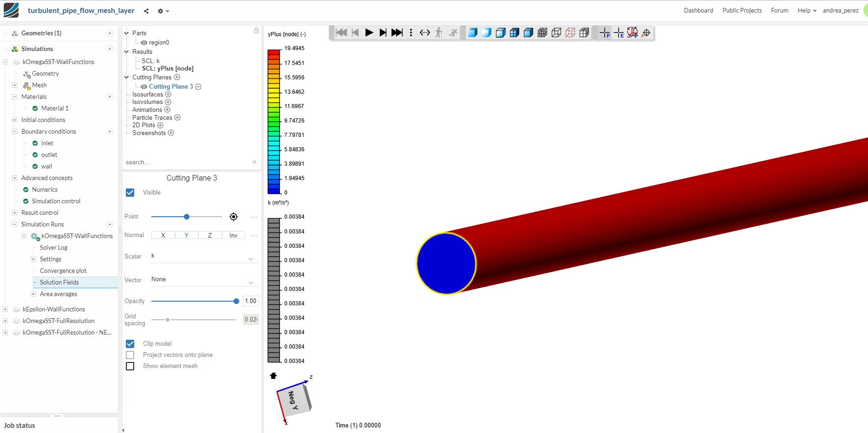Select the solid blue cube render mode
This screenshot has height=433, width=868.
[473, 32]
